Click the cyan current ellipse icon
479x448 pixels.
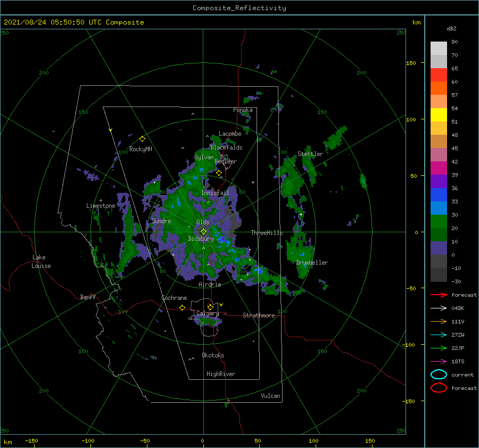439,374
